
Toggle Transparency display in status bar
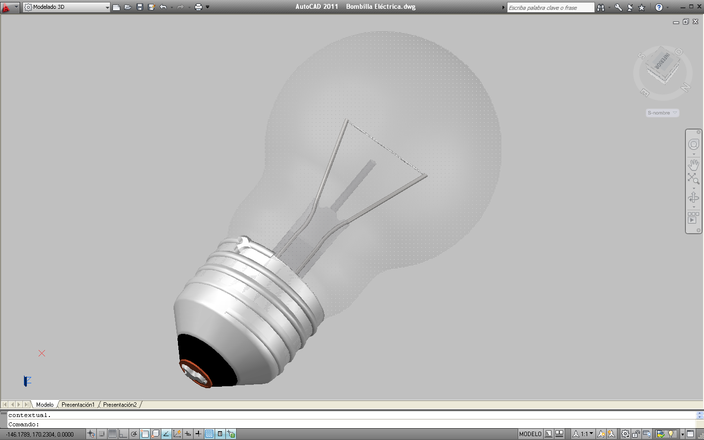coord(209,434)
